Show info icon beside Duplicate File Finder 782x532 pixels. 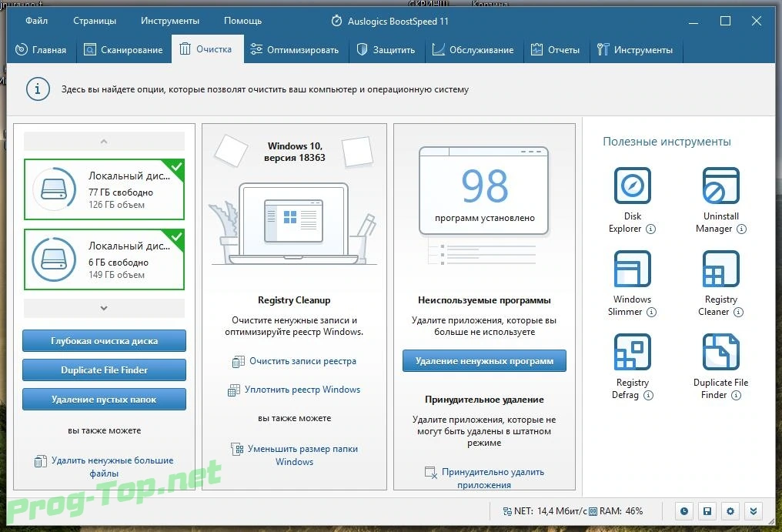pos(736,395)
